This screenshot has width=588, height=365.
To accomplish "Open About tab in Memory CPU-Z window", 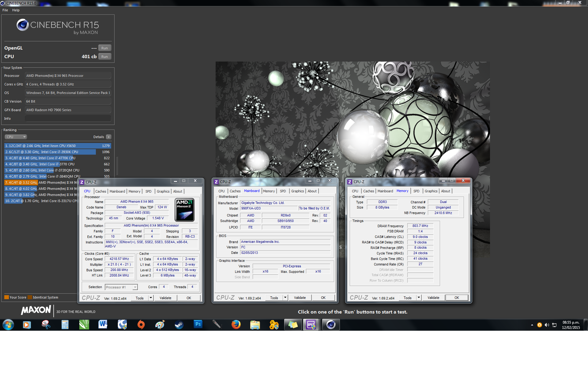I will click(446, 191).
